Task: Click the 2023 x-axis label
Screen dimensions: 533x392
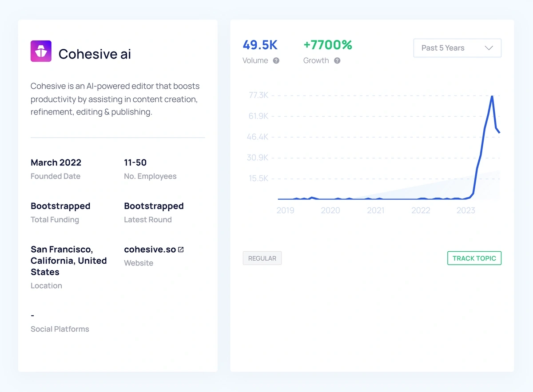Action: 466,210
